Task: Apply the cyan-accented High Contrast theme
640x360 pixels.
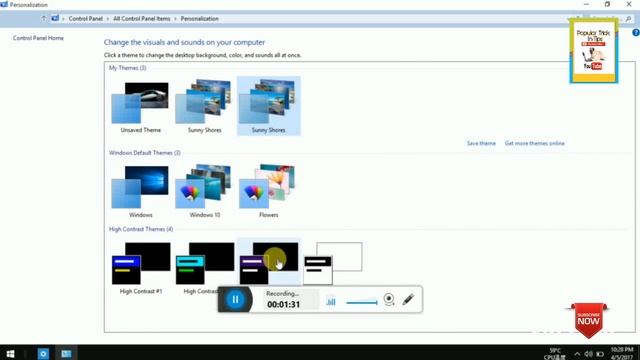Action: click(x=204, y=268)
